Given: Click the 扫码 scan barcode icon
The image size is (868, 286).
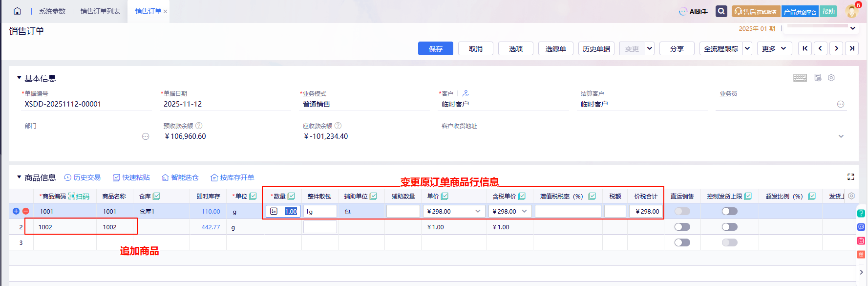Looking at the screenshot, I should [79, 196].
